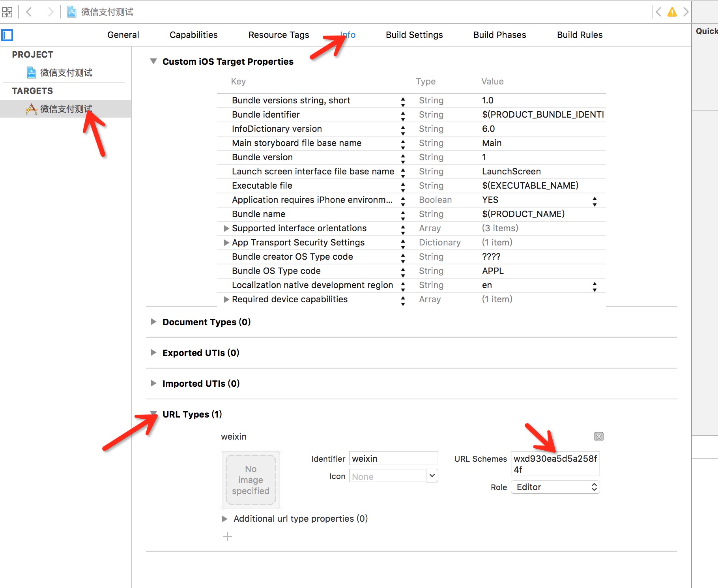The width and height of the screenshot is (718, 588).
Task: Remove the weixin URL type
Action: 599,436
